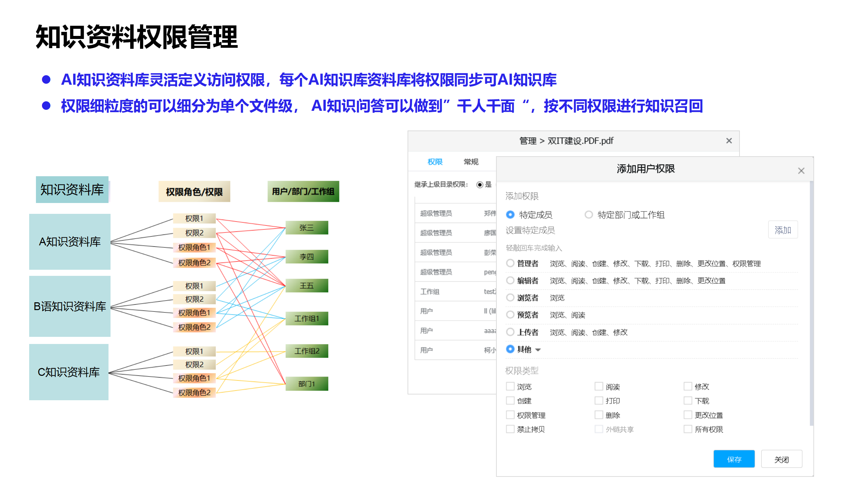868x488 pixels.
Task: Choose the 编辑者 role option
Action: pos(510,281)
